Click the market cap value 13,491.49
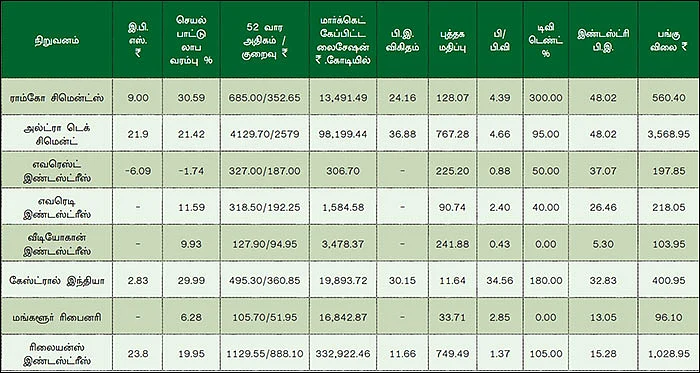Image resolution: width=700 pixels, height=373 pixels. coord(343,97)
